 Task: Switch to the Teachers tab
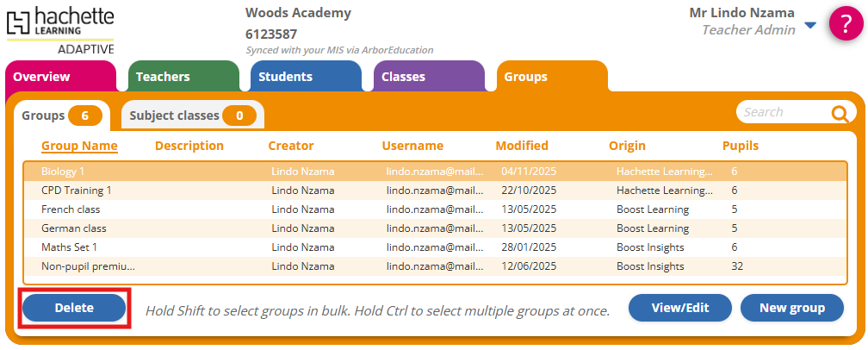[x=163, y=77]
